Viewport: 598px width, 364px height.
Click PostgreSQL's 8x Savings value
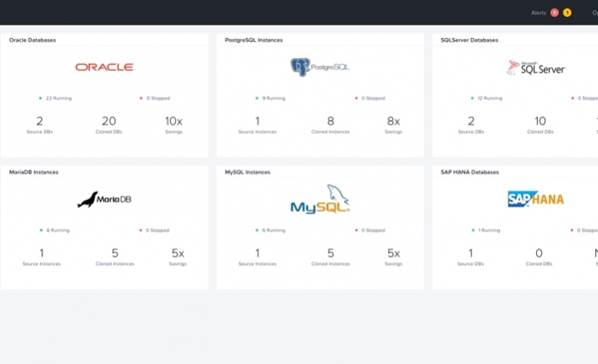pyautogui.click(x=393, y=125)
